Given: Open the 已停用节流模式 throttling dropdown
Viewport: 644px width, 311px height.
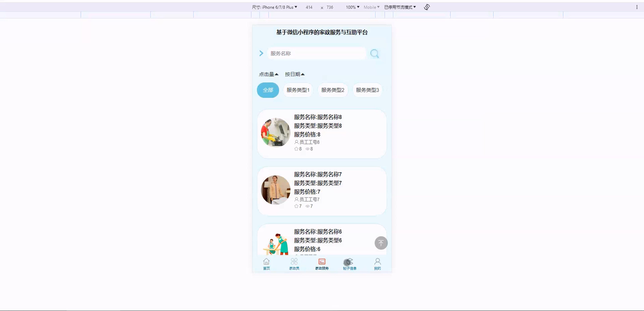Looking at the screenshot, I should (400, 7).
